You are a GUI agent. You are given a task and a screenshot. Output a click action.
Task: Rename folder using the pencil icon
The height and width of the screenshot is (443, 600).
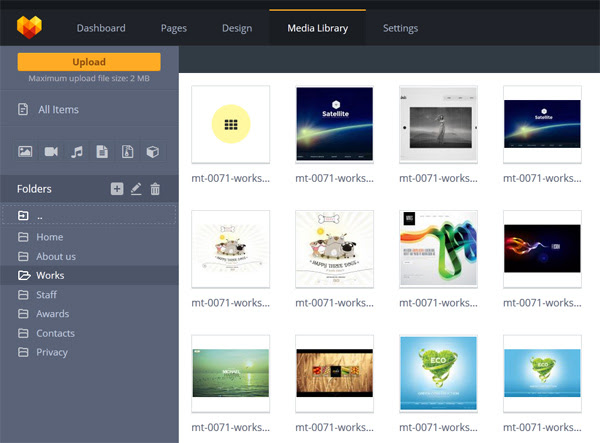[x=136, y=189]
